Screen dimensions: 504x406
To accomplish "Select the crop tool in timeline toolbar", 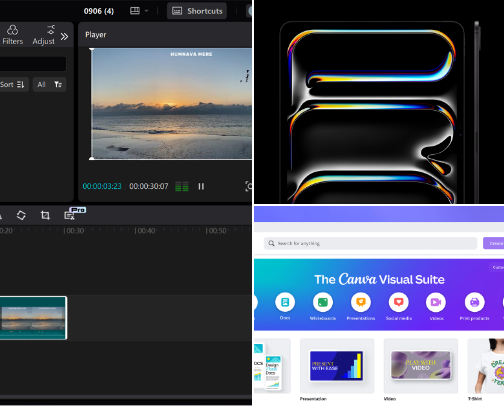I will pos(45,215).
